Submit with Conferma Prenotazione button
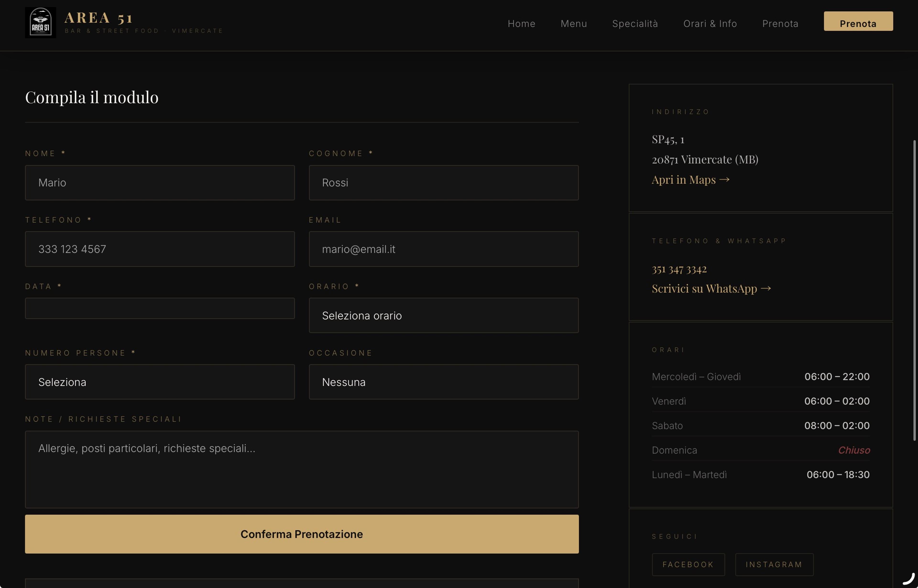This screenshot has height=588, width=918. [x=302, y=534]
